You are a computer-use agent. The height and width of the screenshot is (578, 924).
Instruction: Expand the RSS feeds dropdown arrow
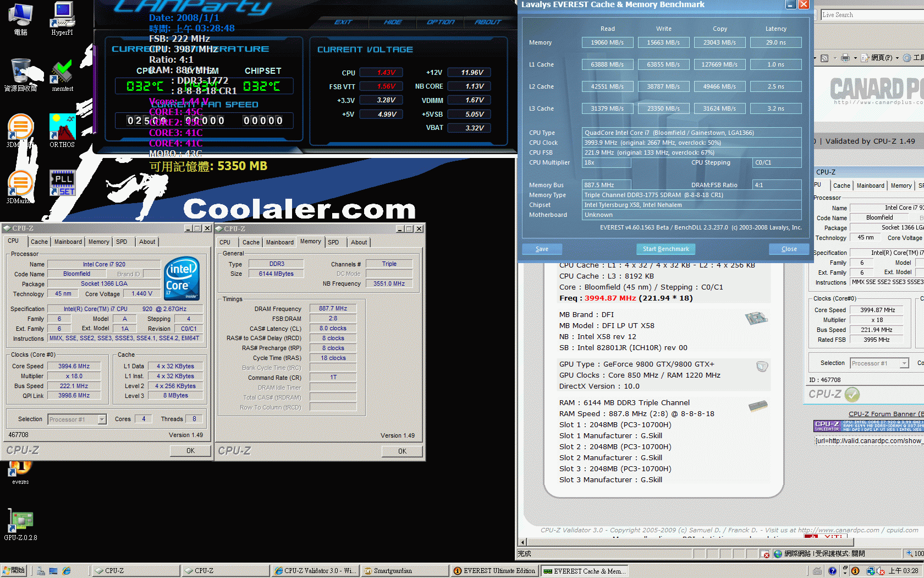[835, 58]
